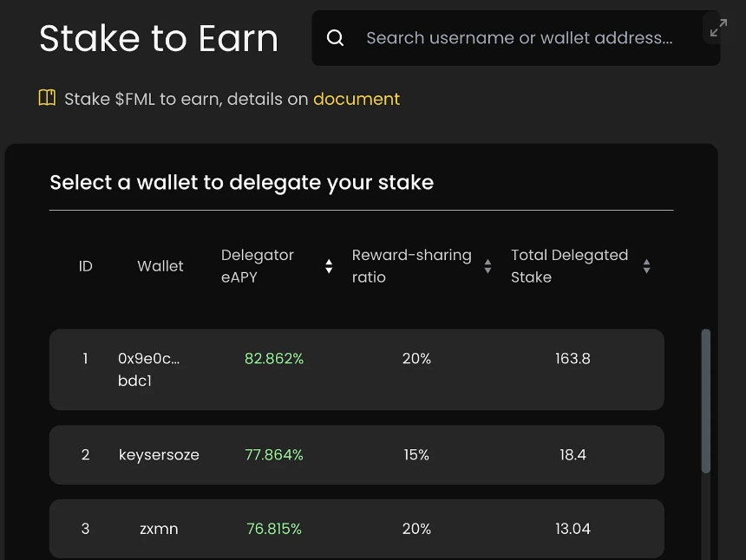This screenshot has height=560, width=746.
Task: Click the magnifying glass search icon
Action: point(335,37)
